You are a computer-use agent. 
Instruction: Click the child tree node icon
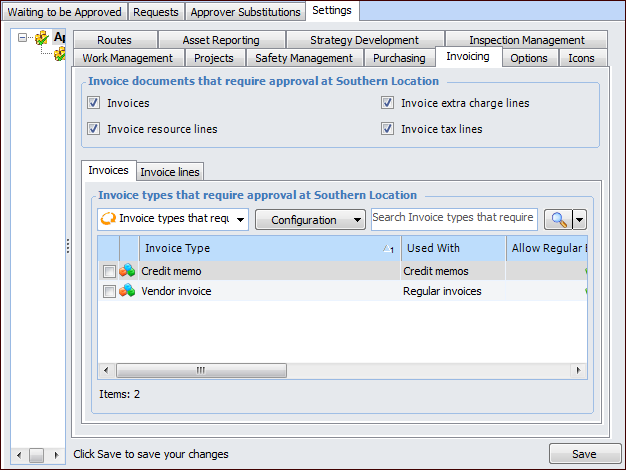60,54
